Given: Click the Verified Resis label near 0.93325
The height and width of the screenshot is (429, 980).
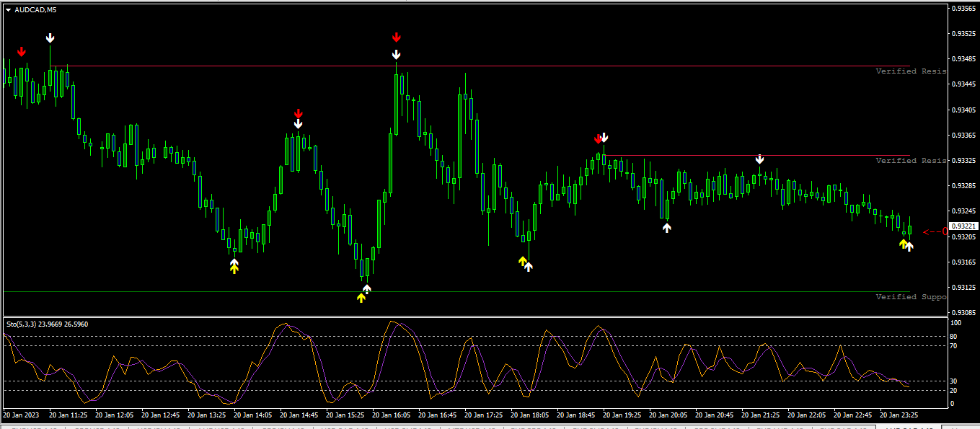Looking at the screenshot, I should click(911, 161).
